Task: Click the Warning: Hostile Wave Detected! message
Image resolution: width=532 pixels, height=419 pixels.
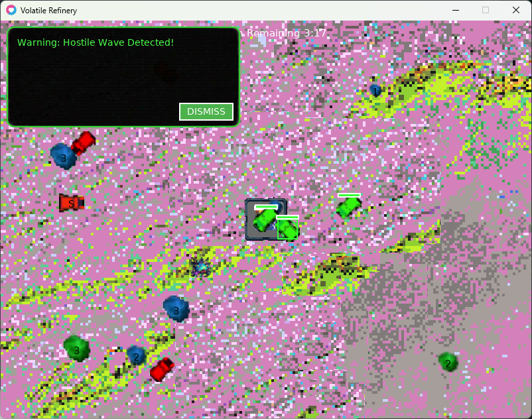Action: 96,42
